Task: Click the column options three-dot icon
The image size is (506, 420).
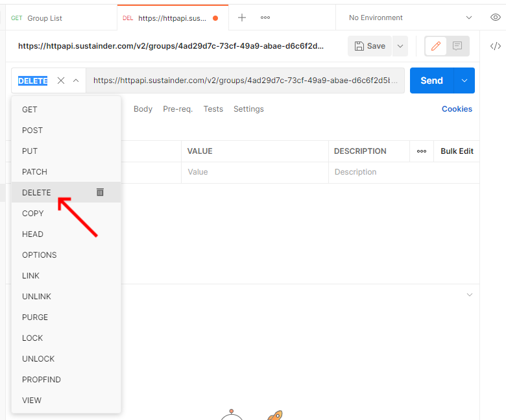Action: coord(422,151)
